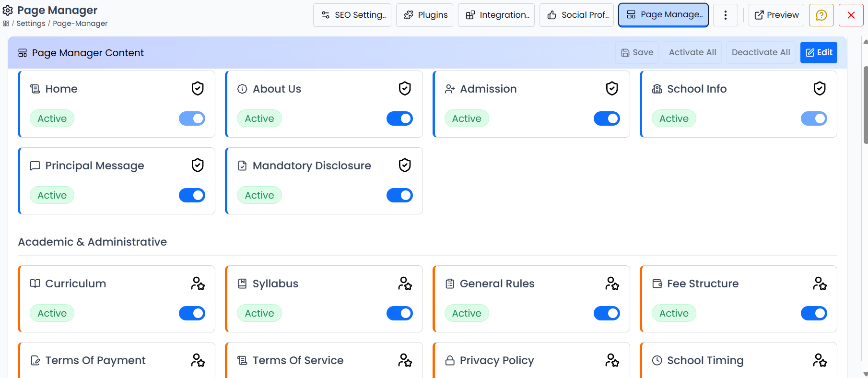Toggle the Home page switch
The height and width of the screenshot is (378, 868).
[x=192, y=118]
